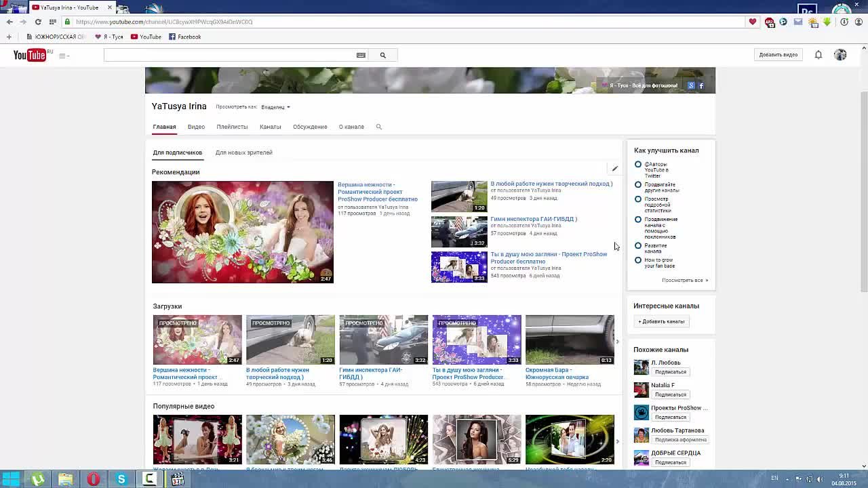Click '+ Добавить каналы' button
Image resolution: width=868 pixels, height=488 pixels.
pyautogui.click(x=661, y=321)
